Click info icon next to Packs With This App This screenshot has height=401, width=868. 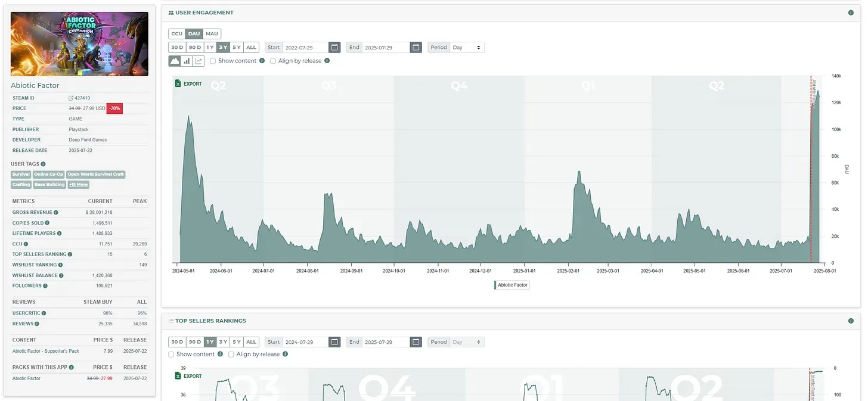[72, 368]
